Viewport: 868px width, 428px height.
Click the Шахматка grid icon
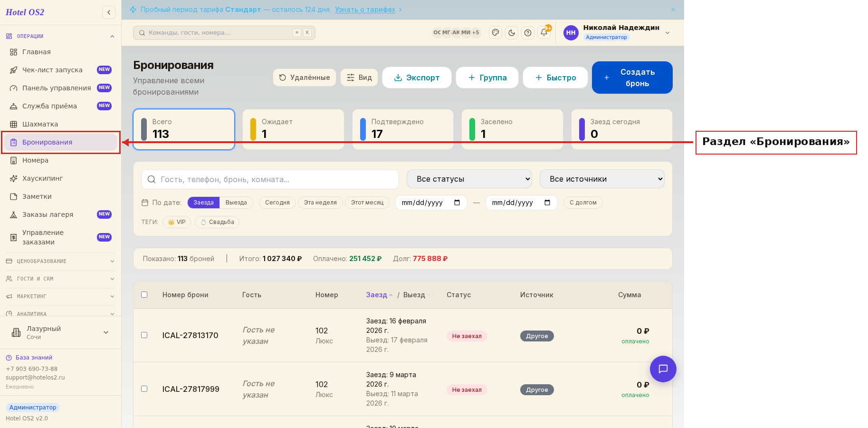coord(14,124)
